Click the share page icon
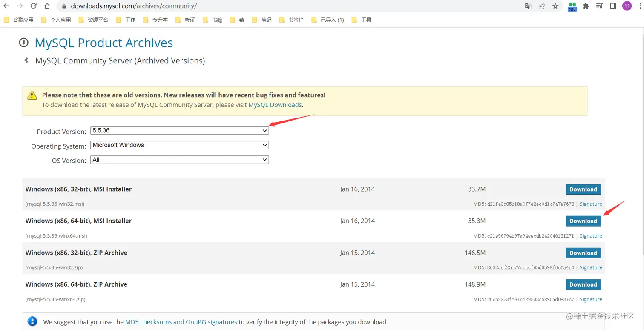Image resolution: width=644 pixels, height=330 pixels. click(542, 6)
